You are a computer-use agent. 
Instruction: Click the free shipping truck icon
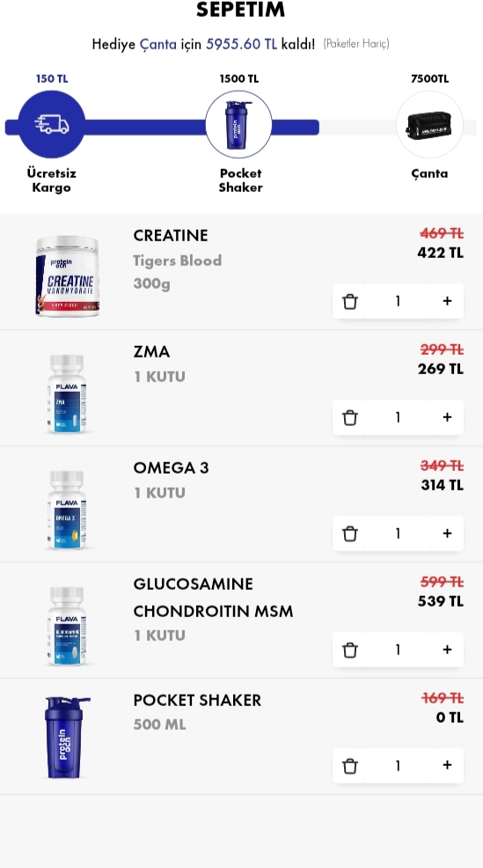click(51, 124)
